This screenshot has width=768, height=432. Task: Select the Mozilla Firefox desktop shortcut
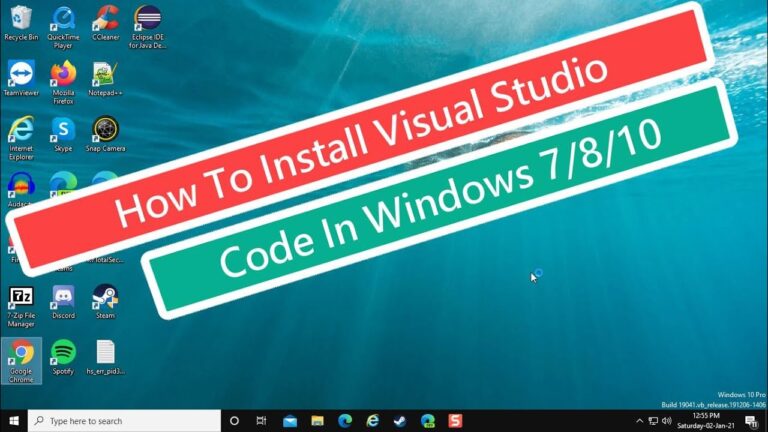(x=63, y=82)
